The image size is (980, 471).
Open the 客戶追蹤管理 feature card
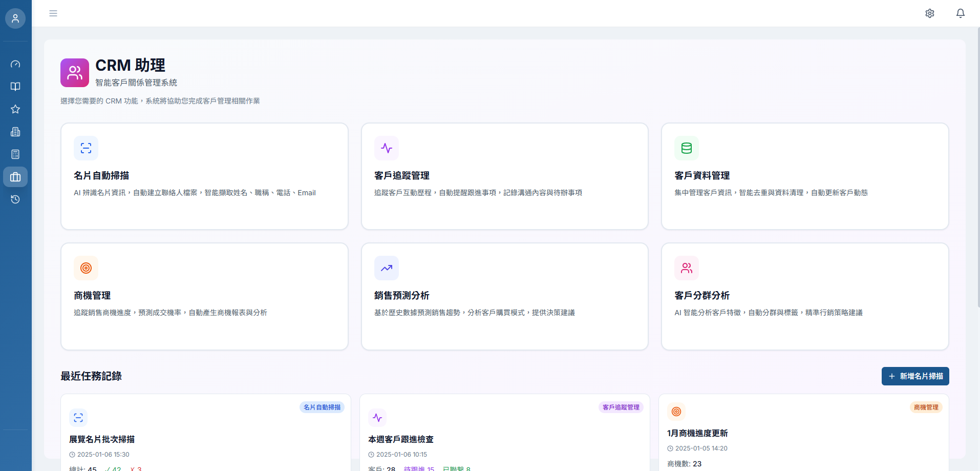504,176
